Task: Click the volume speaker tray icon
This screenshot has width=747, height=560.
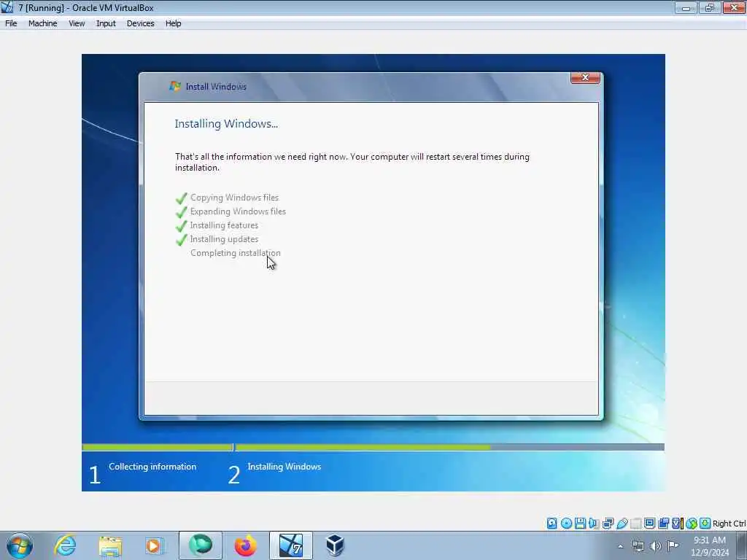Action: 656,546
